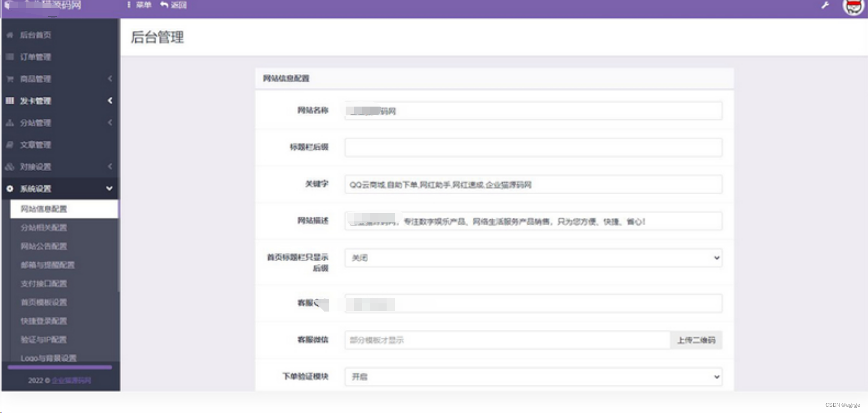Screen dimensions: 868x413
Task: Click the 上传二维码 button
Action: click(x=696, y=340)
